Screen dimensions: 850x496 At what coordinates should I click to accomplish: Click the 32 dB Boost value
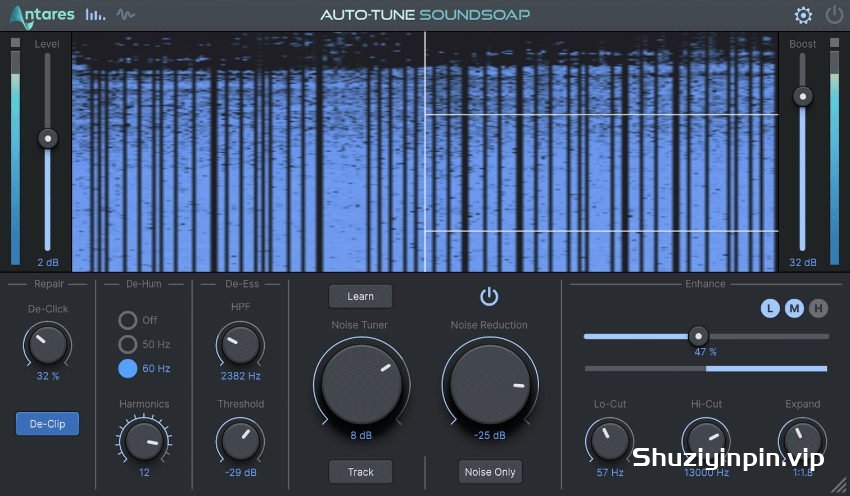[x=803, y=263]
